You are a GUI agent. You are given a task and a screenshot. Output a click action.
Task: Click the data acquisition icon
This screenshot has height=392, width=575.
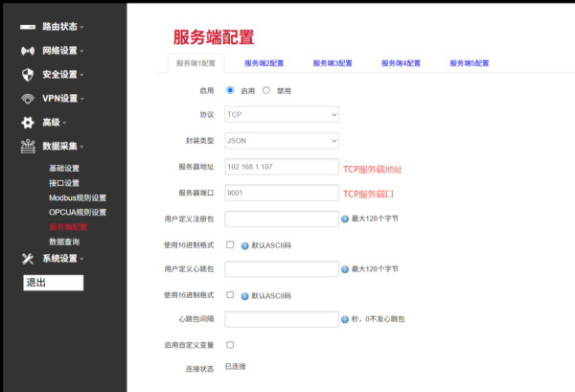click(28, 147)
